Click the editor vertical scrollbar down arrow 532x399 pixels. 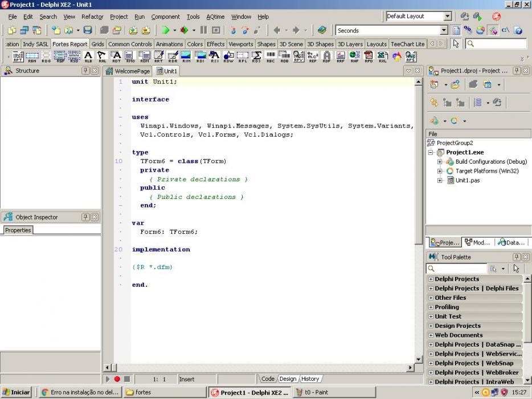[418, 359]
